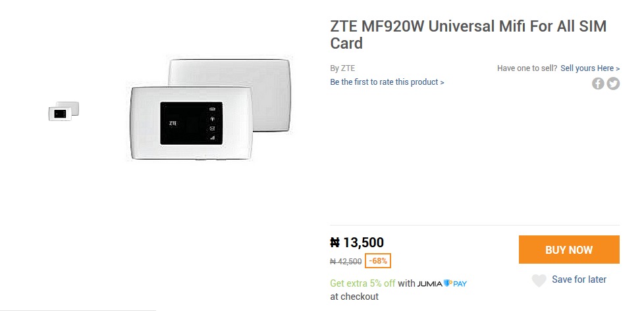The width and height of the screenshot is (644, 311).
Task: Click the crossed-out ₦ 42,500 price
Action: [346, 261]
